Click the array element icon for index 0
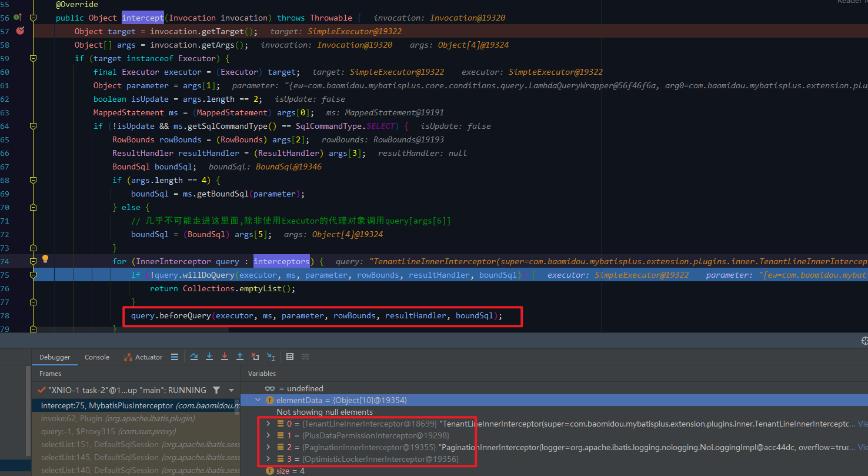This screenshot has width=868, height=476. point(281,424)
